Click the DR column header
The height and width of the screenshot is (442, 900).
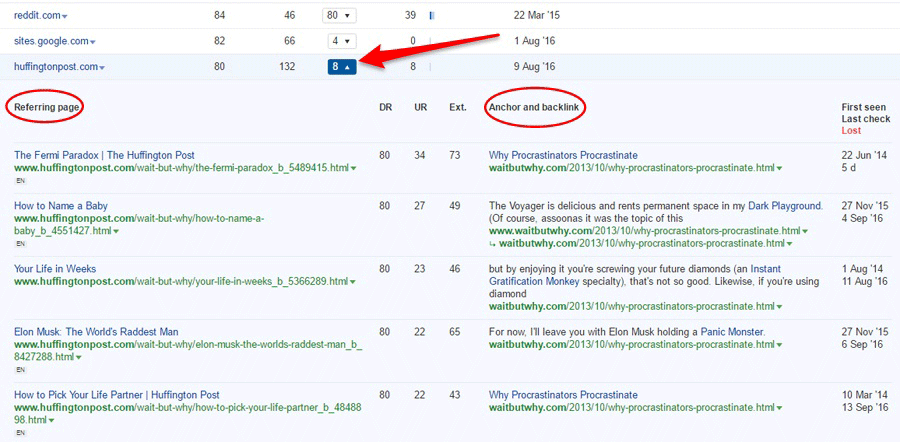tap(386, 107)
